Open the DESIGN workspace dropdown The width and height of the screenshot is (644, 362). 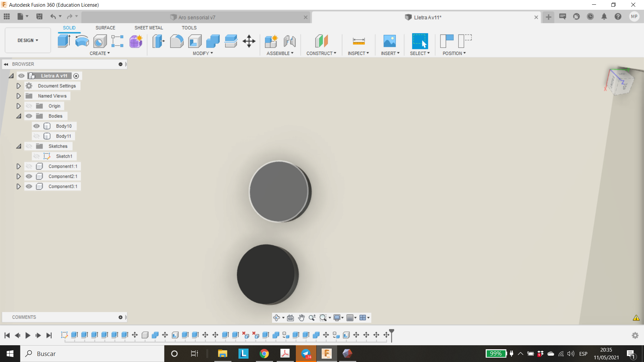tap(28, 40)
